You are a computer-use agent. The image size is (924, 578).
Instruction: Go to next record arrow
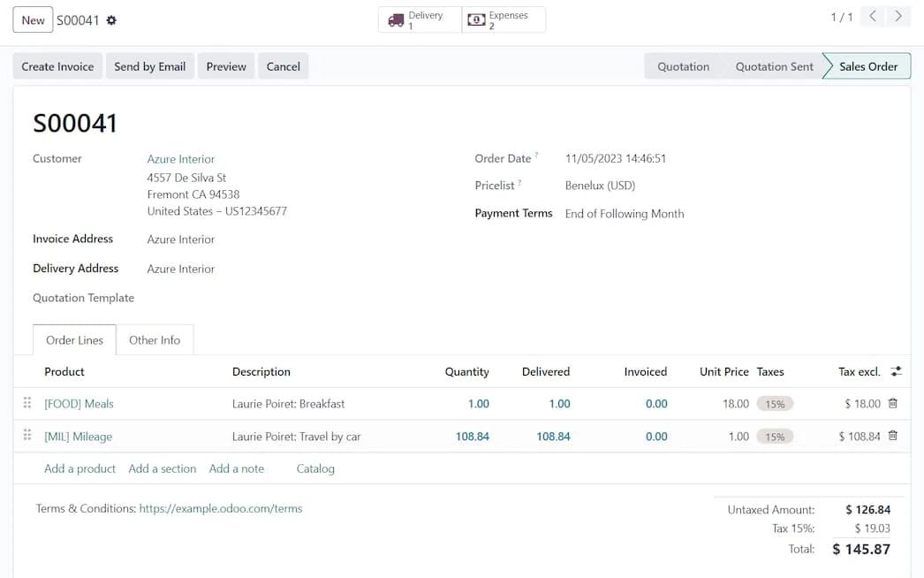click(898, 17)
